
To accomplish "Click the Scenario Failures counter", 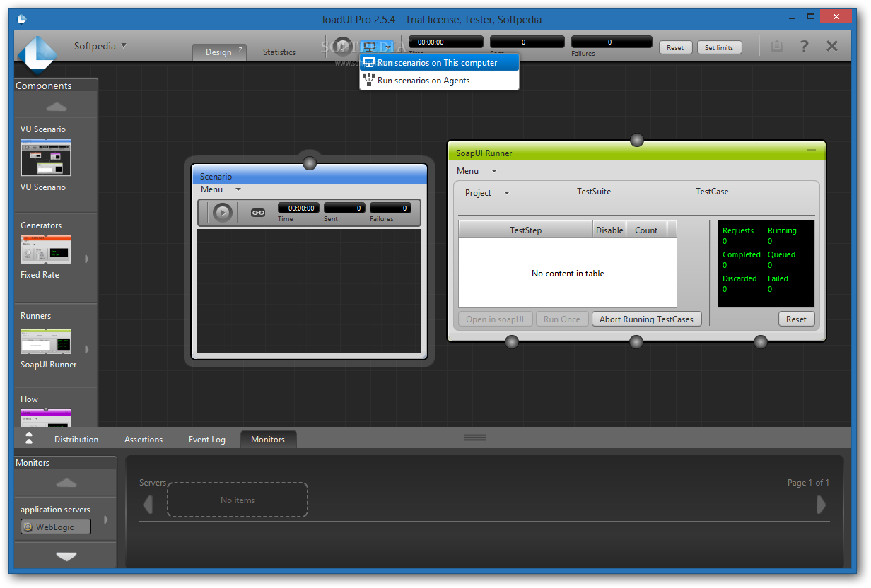I will [x=390, y=208].
